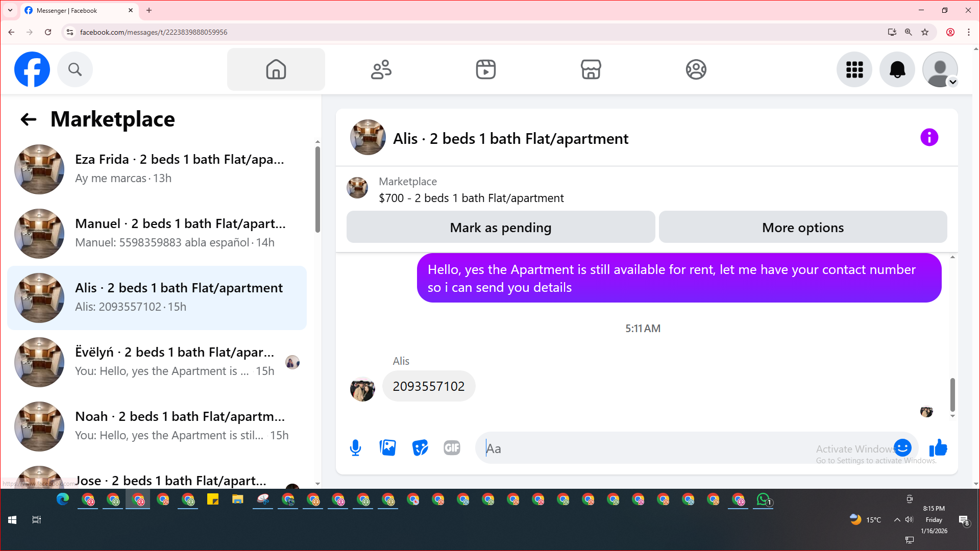This screenshot has width=980, height=551.
Task: Click the More options button
Action: [802, 228]
